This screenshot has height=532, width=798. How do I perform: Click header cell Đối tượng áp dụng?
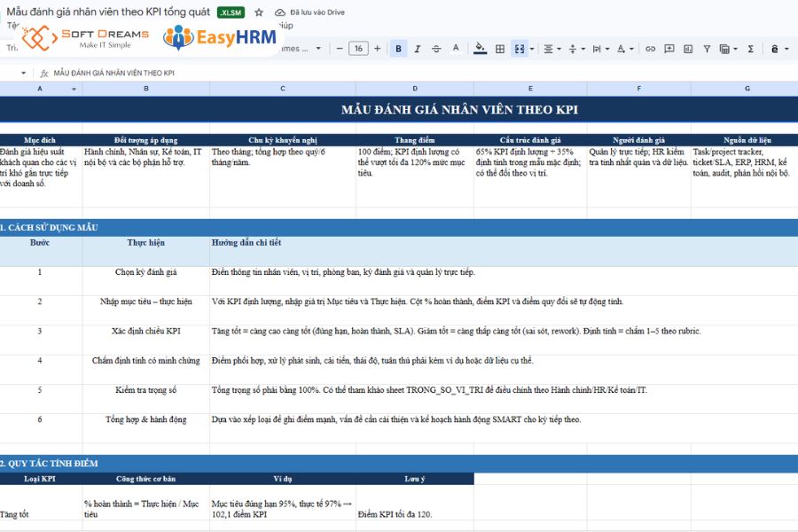tap(146, 140)
